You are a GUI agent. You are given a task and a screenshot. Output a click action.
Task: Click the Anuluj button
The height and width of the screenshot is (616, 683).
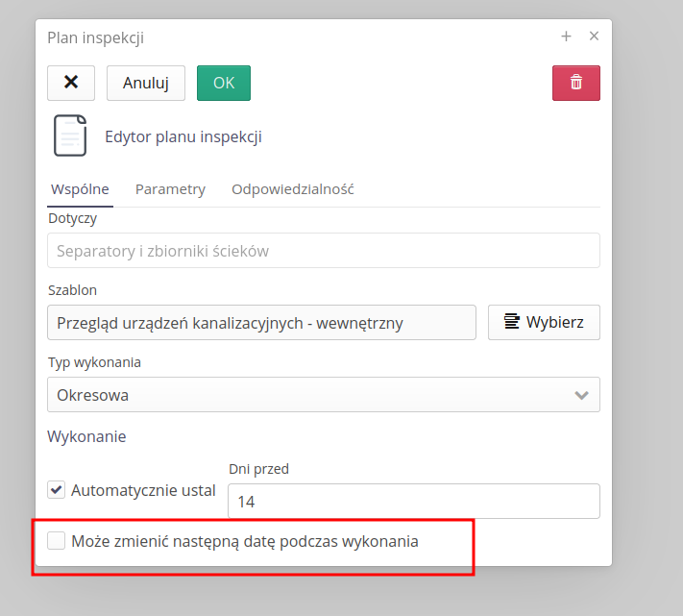pyautogui.click(x=146, y=83)
